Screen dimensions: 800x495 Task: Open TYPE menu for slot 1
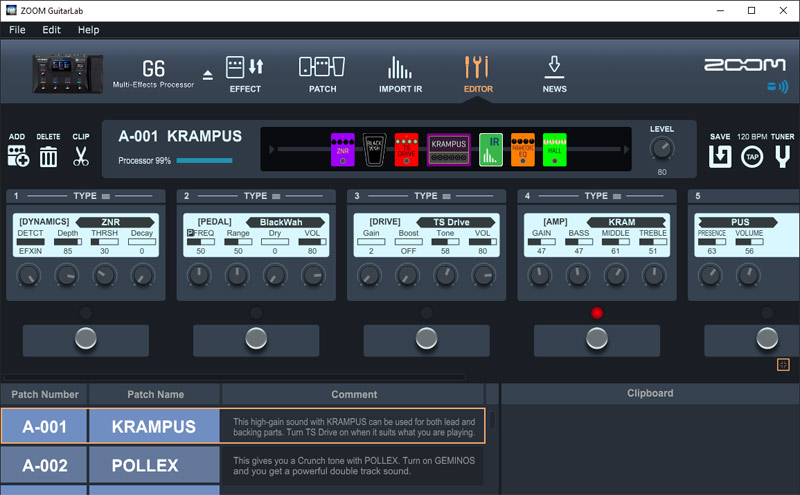(x=91, y=196)
